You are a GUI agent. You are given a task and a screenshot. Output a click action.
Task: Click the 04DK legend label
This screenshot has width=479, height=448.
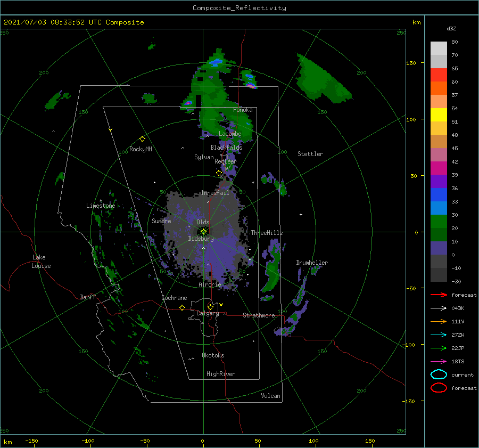click(x=458, y=308)
